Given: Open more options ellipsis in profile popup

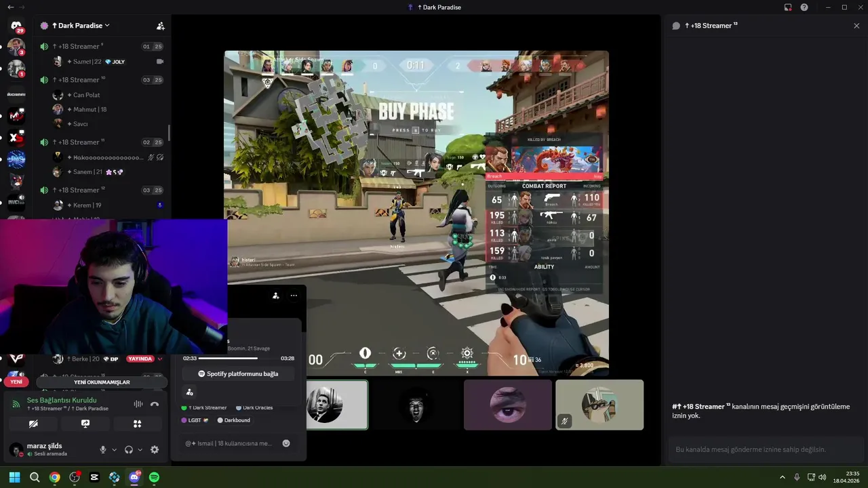Looking at the screenshot, I should (x=294, y=296).
